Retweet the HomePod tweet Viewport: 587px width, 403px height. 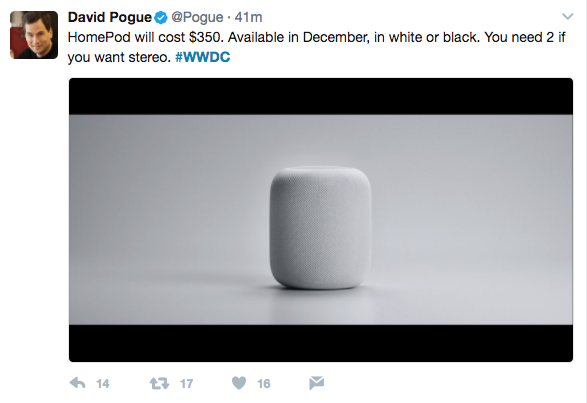159,383
